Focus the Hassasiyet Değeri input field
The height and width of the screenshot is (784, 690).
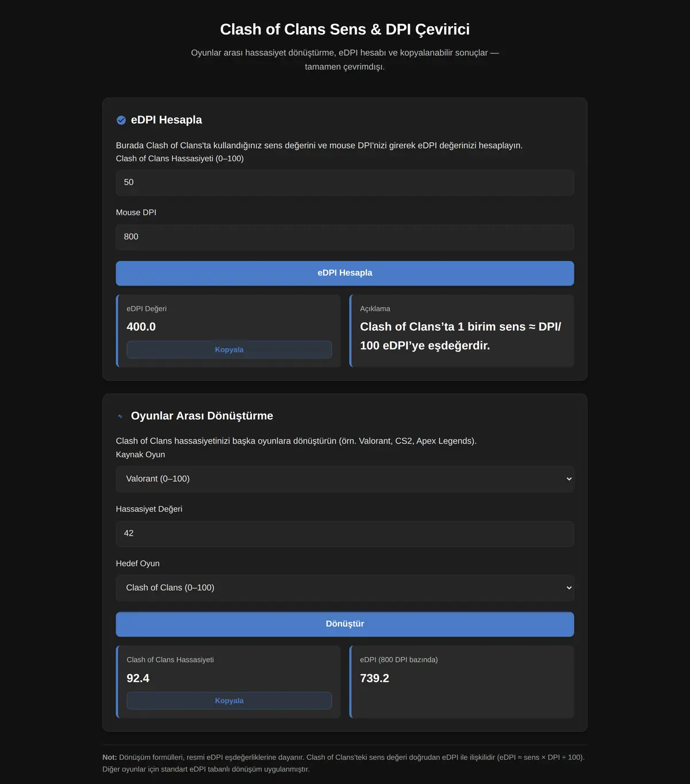[345, 534]
